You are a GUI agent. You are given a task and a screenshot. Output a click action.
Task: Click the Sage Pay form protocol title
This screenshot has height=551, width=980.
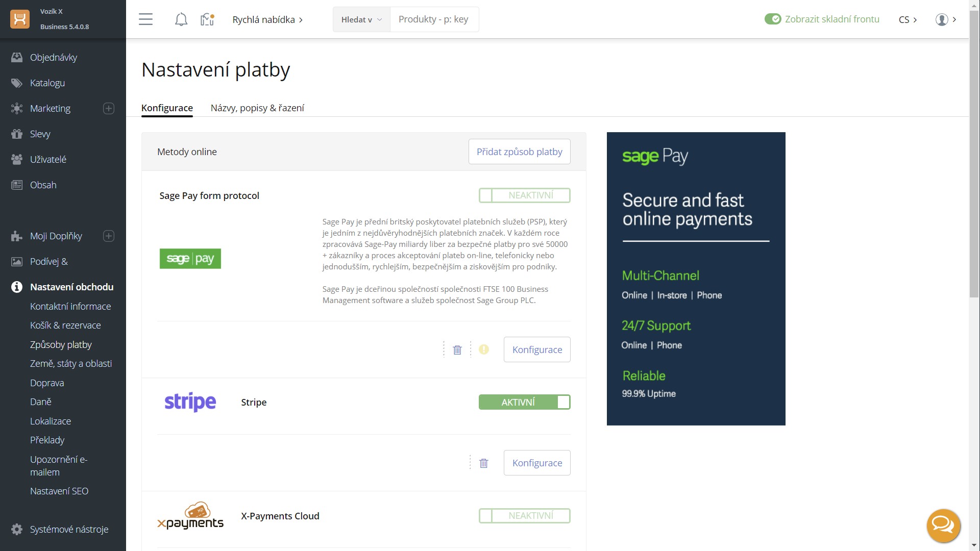click(209, 195)
